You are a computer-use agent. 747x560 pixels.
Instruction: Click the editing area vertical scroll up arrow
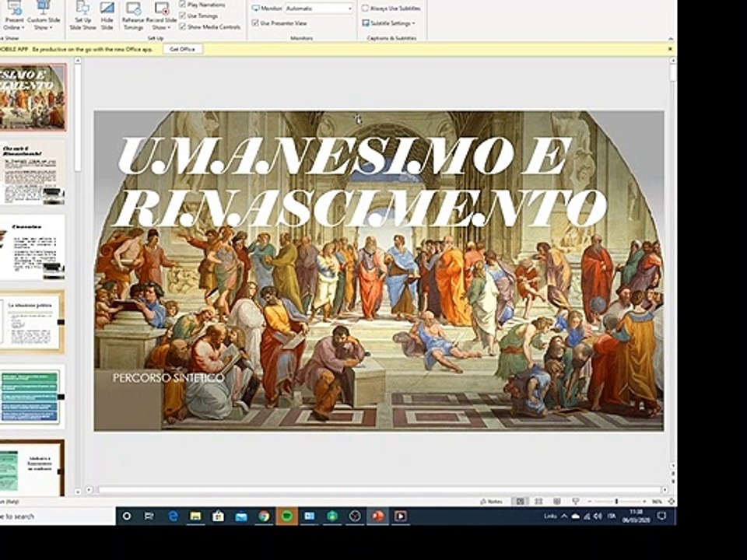point(672,61)
